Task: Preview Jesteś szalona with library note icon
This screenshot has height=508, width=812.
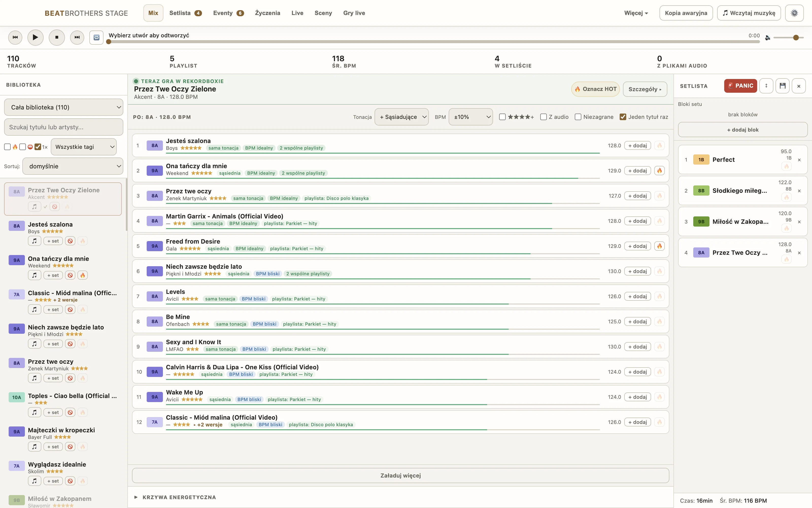Action: [x=35, y=241]
